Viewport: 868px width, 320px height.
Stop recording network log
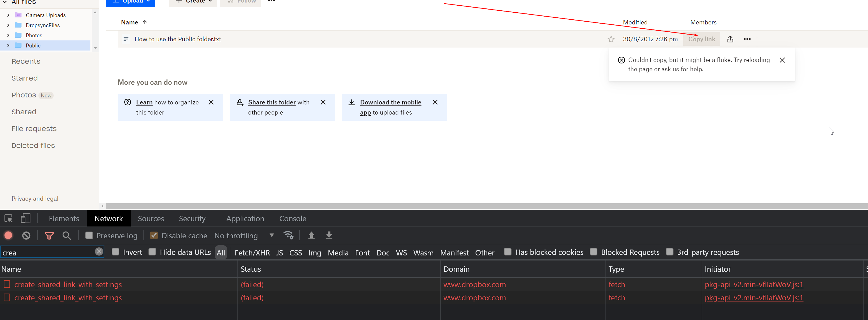click(x=8, y=236)
